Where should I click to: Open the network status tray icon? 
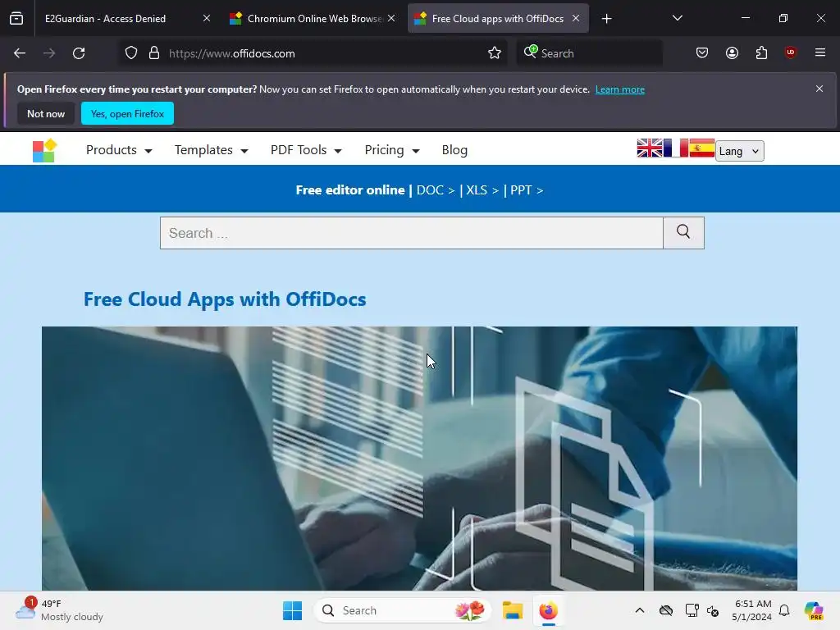click(692, 610)
